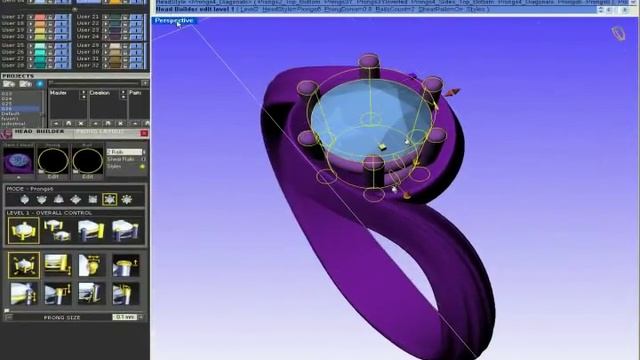This screenshot has height=360, width=640.
Task: Click the Prong profile preview thumbnail
Action: click(x=53, y=161)
